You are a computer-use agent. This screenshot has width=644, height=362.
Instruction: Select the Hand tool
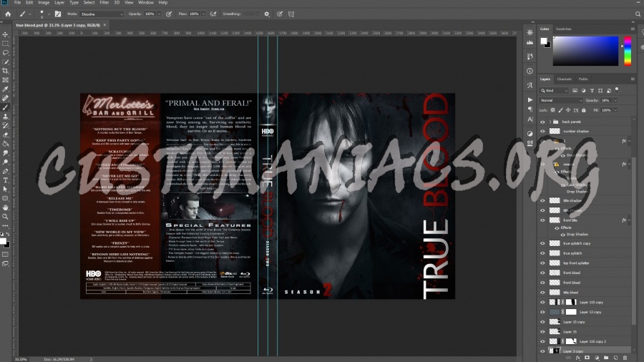pos(5,207)
